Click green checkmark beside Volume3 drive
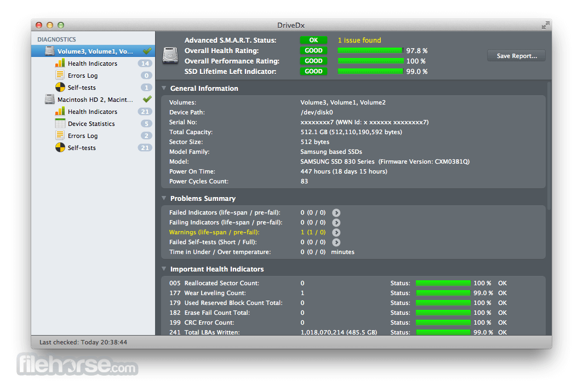 147,50
